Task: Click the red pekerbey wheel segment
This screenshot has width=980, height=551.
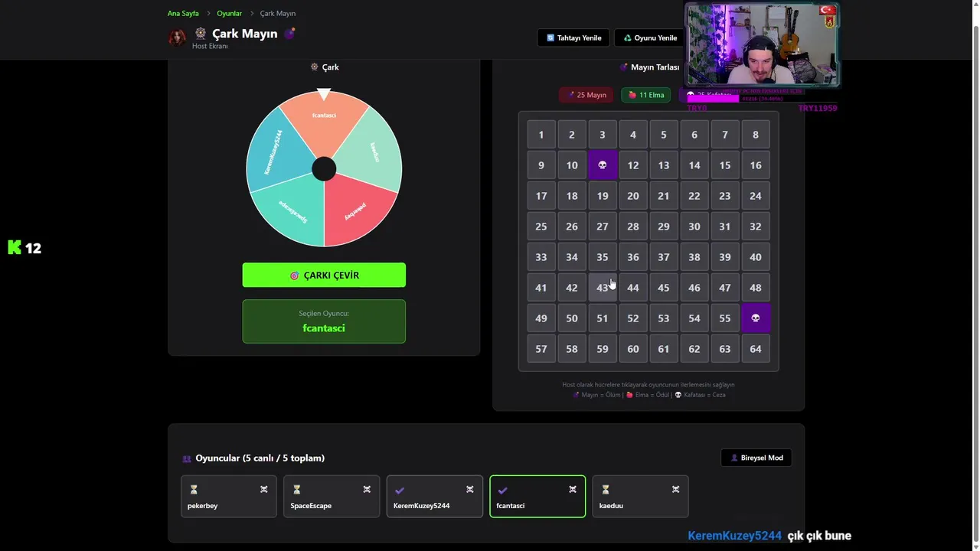Action: point(354,209)
